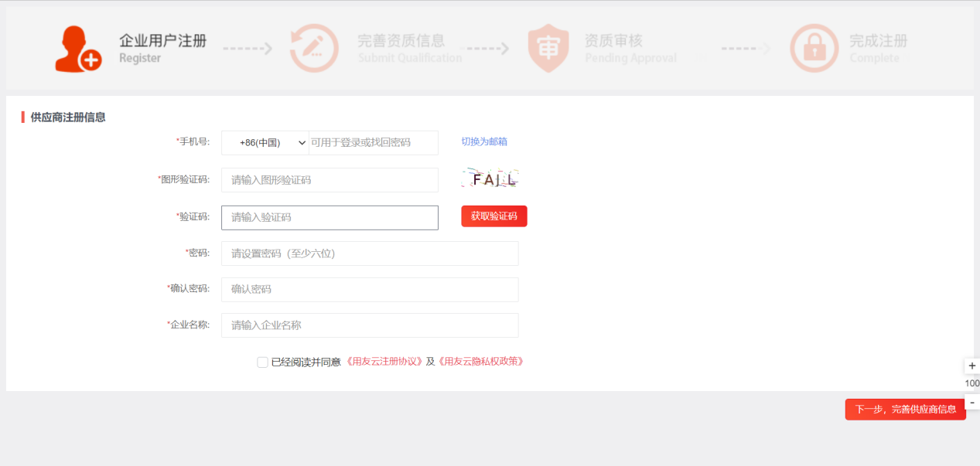The height and width of the screenshot is (466, 980).
Task: Focus the 请设置密码 password field
Action: point(370,253)
